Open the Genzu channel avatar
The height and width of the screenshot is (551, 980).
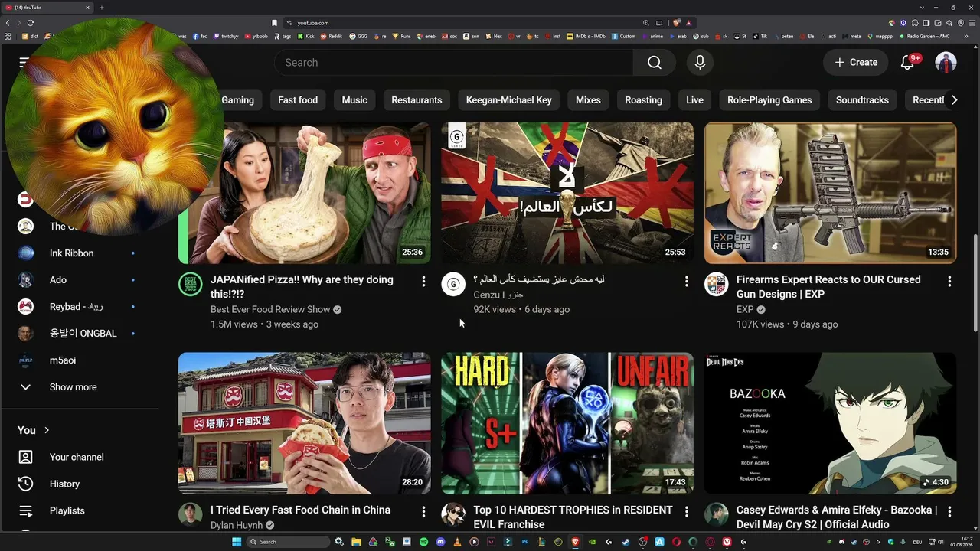click(x=453, y=285)
